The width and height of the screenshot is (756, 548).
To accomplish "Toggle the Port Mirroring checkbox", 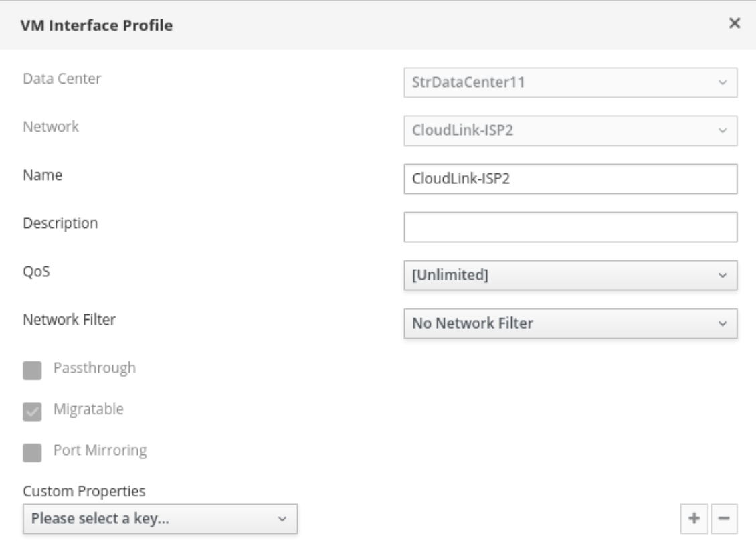I will click(31, 453).
